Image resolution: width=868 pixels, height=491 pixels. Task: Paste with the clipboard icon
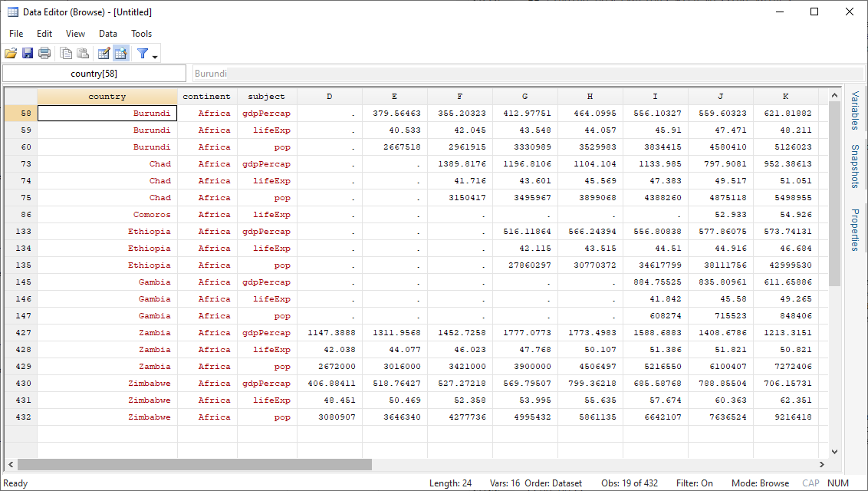(83, 53)
